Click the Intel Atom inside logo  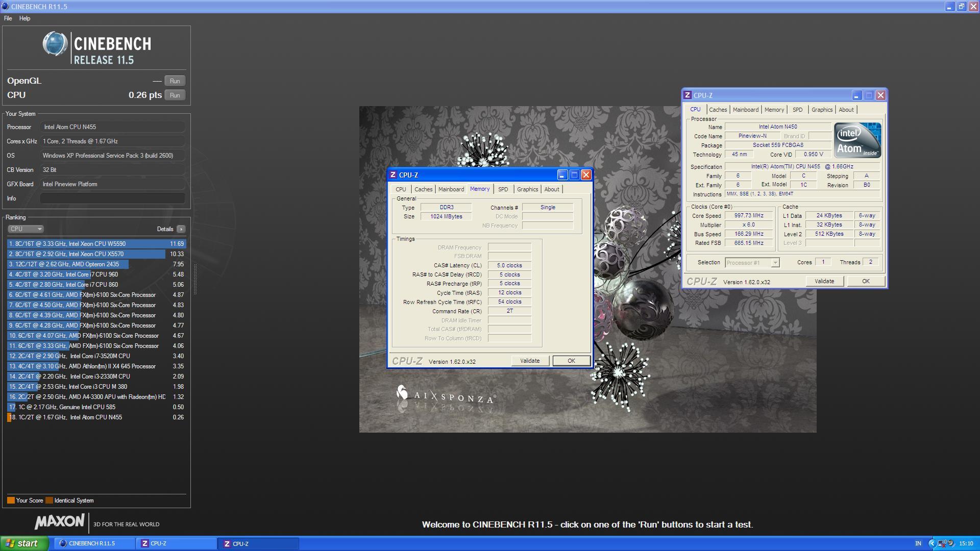pos(857,140)
